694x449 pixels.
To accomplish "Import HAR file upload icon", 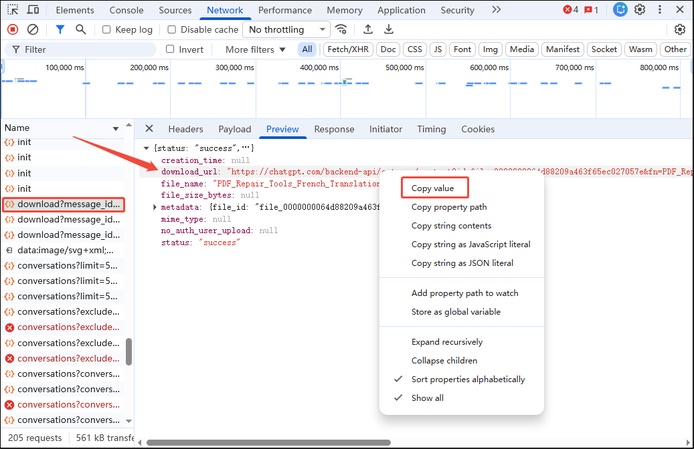I will (368, 30).
